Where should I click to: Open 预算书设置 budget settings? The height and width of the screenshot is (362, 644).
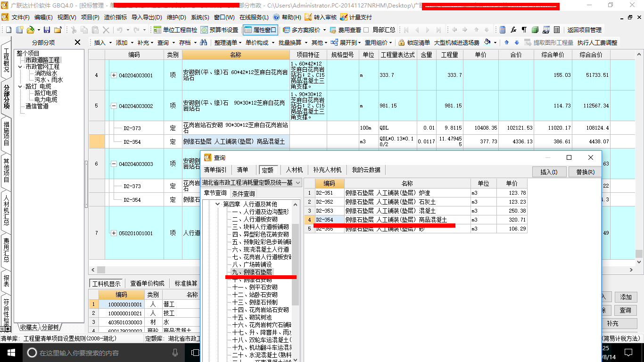[219, 30]
